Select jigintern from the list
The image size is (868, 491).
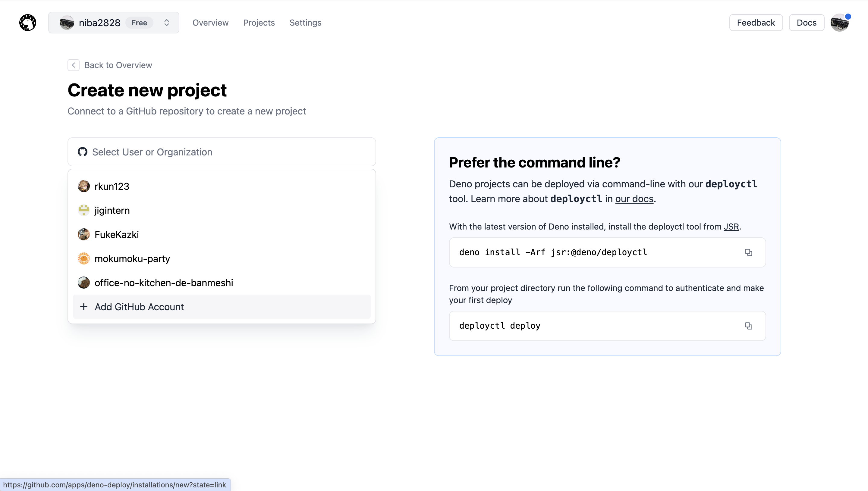[112, 211]
